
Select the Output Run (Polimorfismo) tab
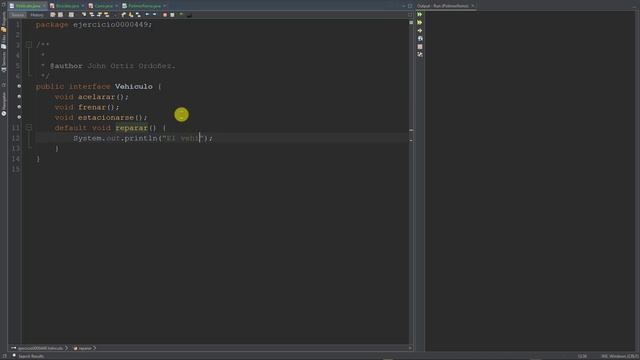pyautogui.click(x=442, y=6)
